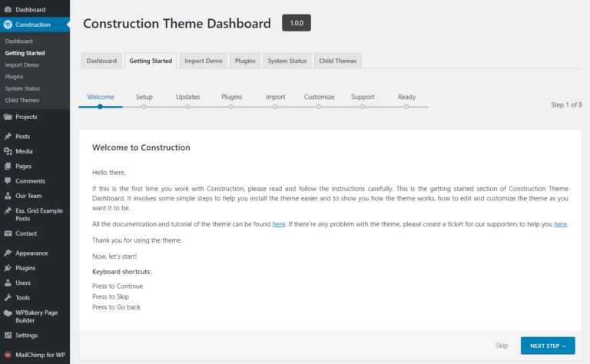Viewport: 590px width, 364px height.
Task: Click the WPBakery Page Builder icon
Action: coord(8,313)
